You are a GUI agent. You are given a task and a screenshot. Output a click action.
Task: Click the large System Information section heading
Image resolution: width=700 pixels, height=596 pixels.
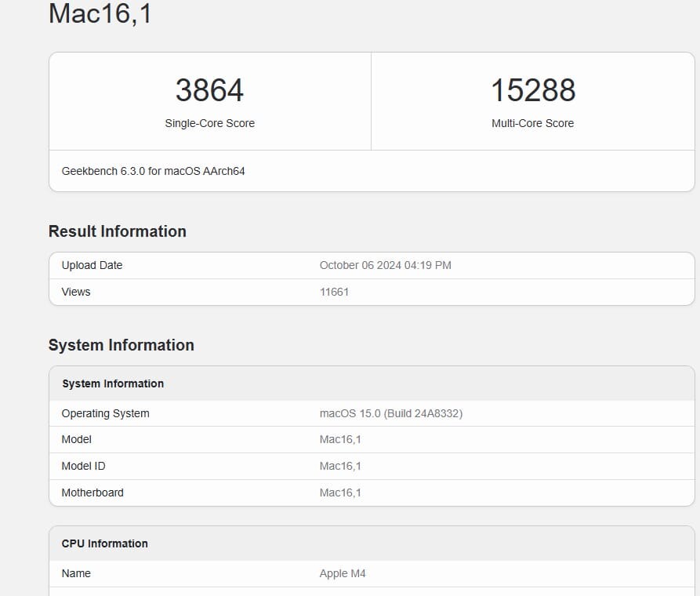121,345
